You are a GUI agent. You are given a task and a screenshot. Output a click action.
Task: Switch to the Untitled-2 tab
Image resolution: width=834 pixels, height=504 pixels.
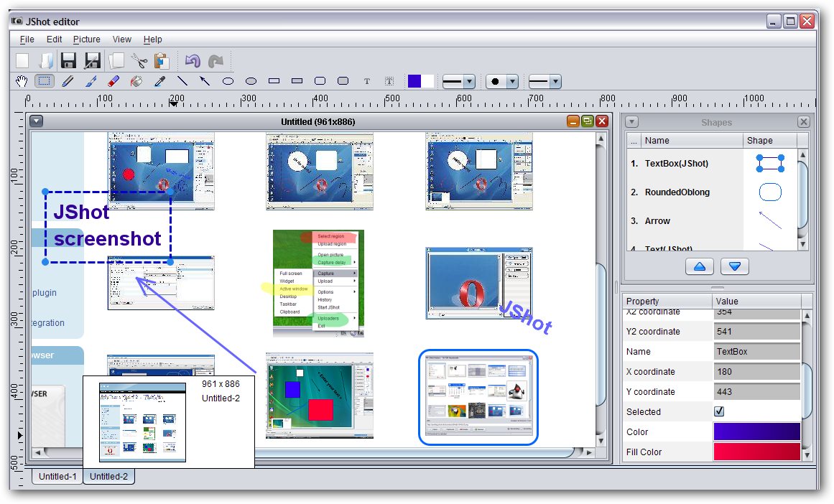pyautogui.click(x=108, y=476)
